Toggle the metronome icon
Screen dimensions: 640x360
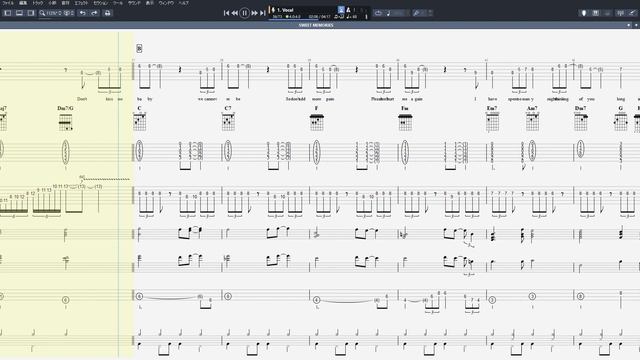pos(349,9)
